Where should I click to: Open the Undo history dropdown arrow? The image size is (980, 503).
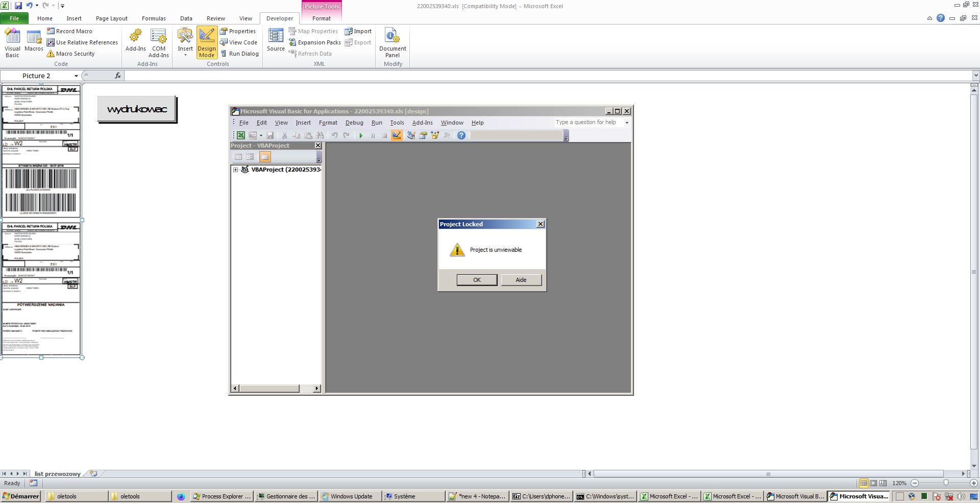[x=37, y=6]
